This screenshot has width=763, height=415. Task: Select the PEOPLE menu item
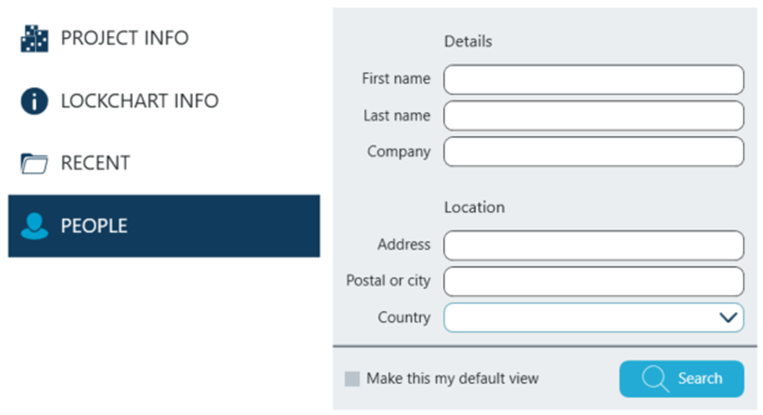click(164, 226)
